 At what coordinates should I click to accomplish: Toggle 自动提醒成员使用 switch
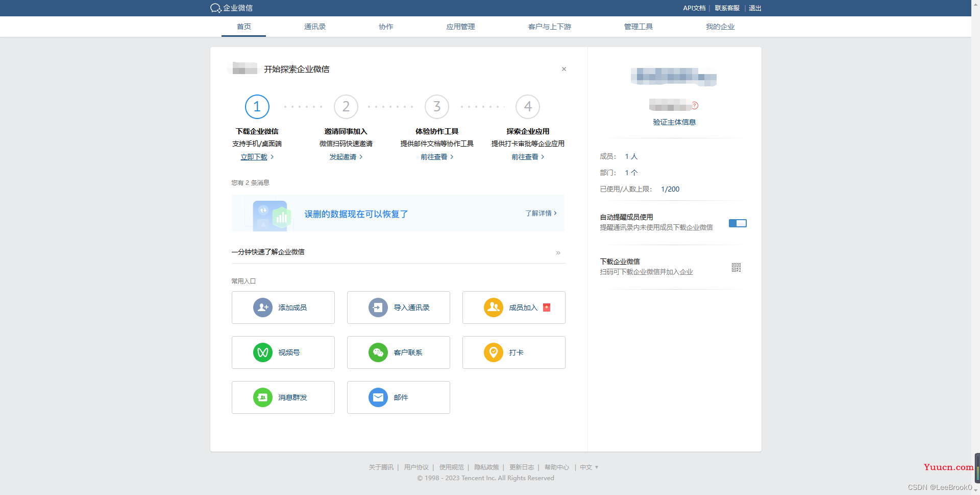click(738, 223)
